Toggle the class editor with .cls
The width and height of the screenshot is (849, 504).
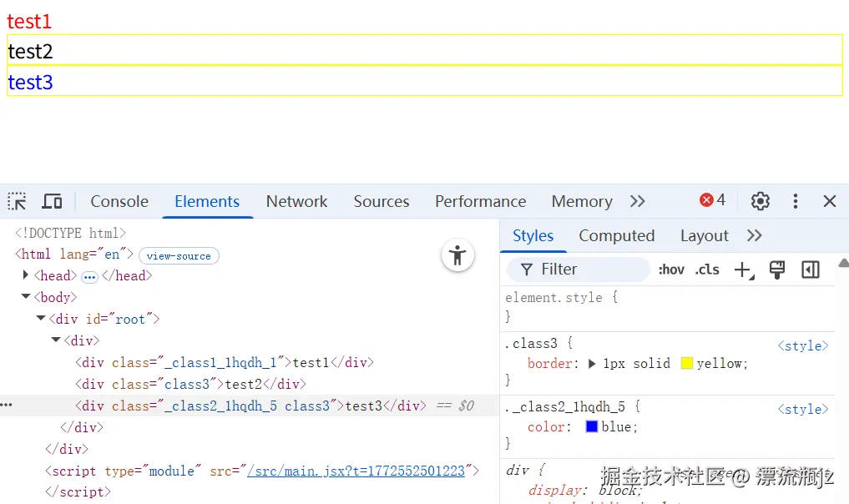click(x=706, y=270)
